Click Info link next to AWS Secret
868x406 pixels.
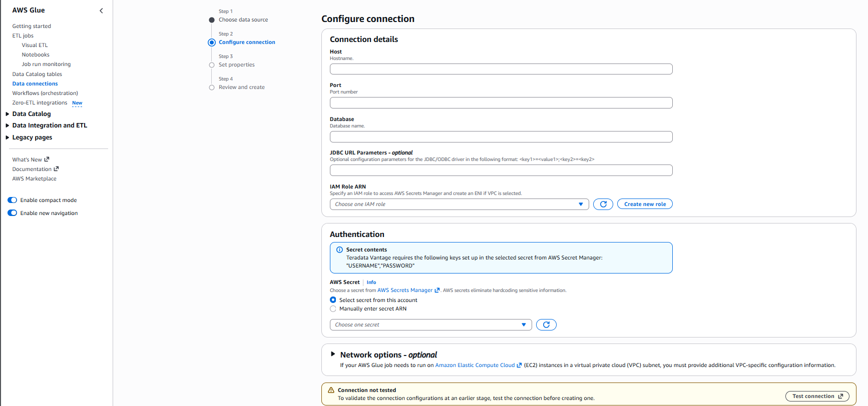(x=371, y=282)
